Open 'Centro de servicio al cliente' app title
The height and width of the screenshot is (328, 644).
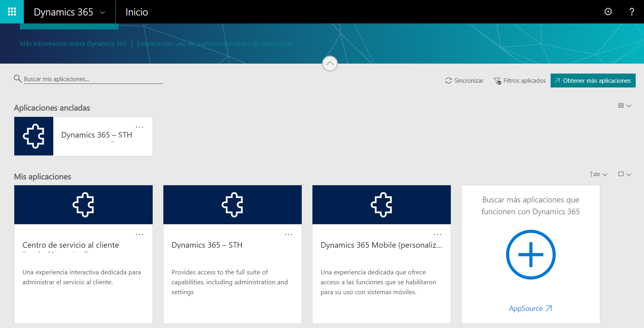(71, 245)
